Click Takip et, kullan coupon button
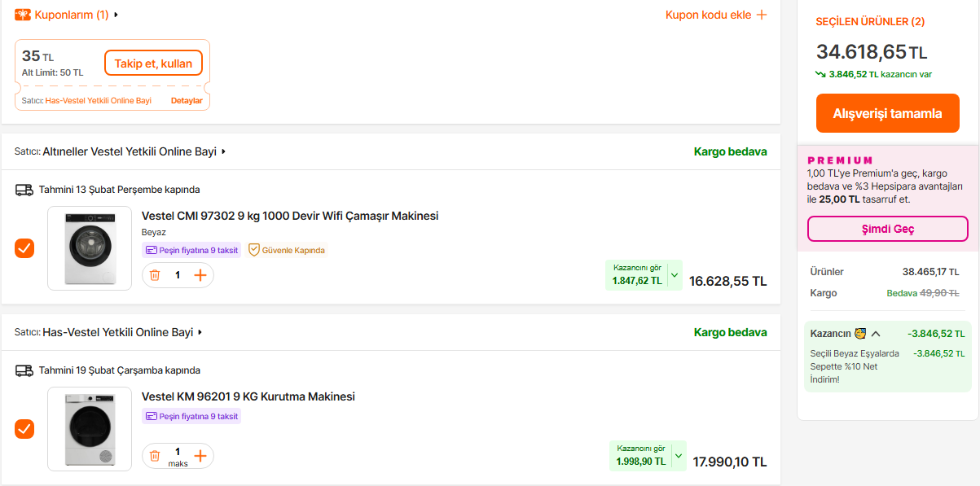The height and width of the screenshot is (486, 980). 153,63
